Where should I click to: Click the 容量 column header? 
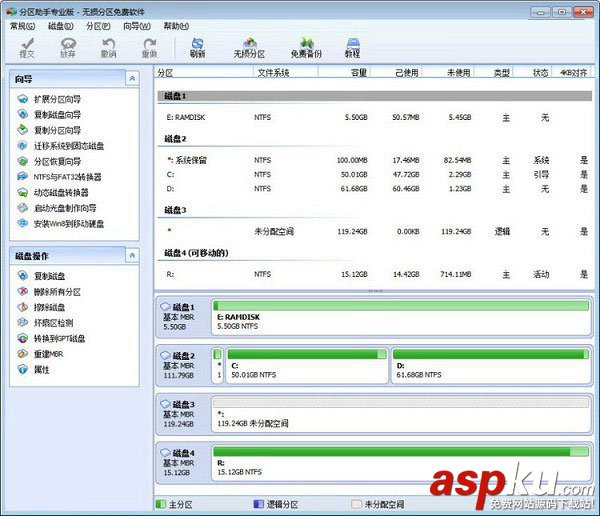(357, 73)
